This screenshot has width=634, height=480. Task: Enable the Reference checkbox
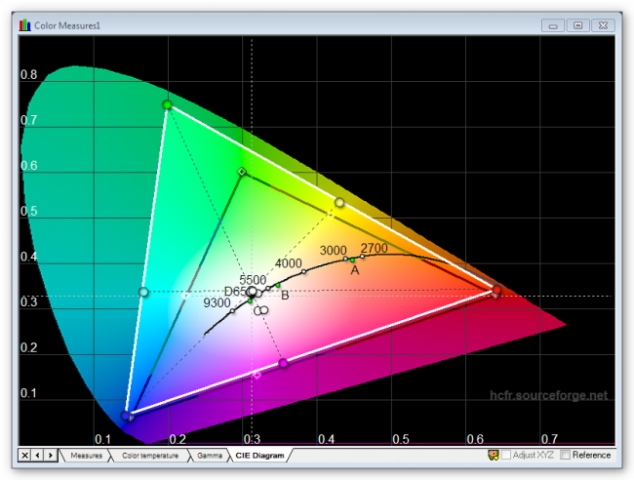[x=566, y=455]
